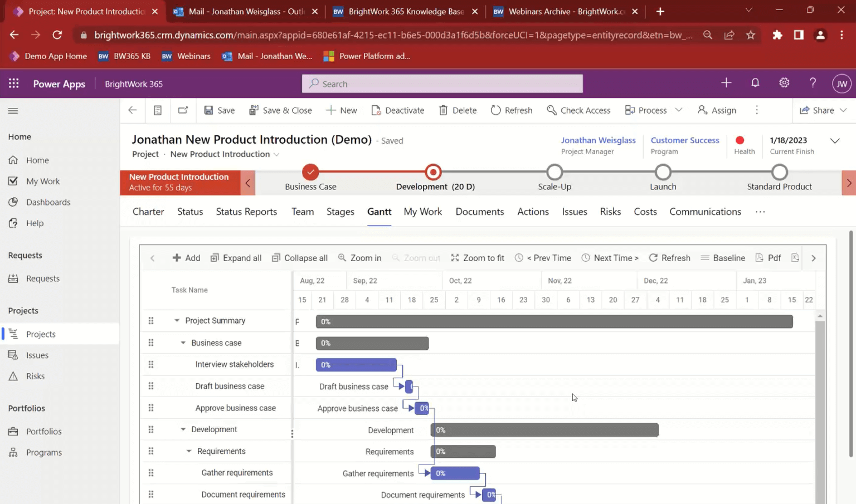
Task: Open the Communications tab
Action: (x=705, y=212)
